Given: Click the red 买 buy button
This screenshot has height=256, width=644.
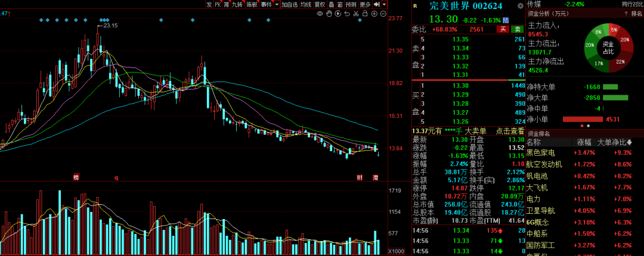Looking at the screenshot, I should (503, 29).
